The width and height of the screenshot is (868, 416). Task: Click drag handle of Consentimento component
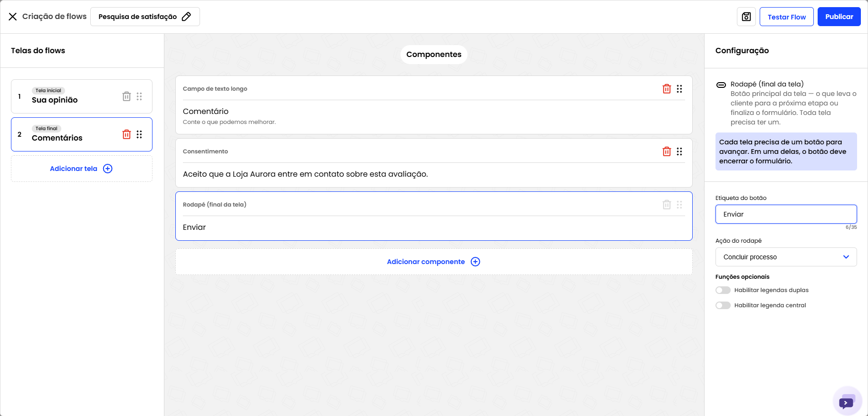(679, 151)
